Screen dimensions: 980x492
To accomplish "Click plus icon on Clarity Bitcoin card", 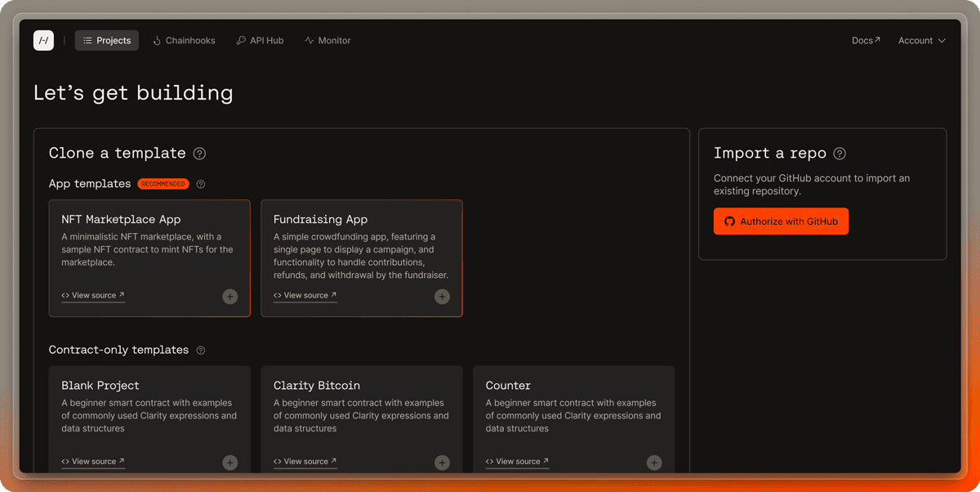I will [x=442, y=463].
